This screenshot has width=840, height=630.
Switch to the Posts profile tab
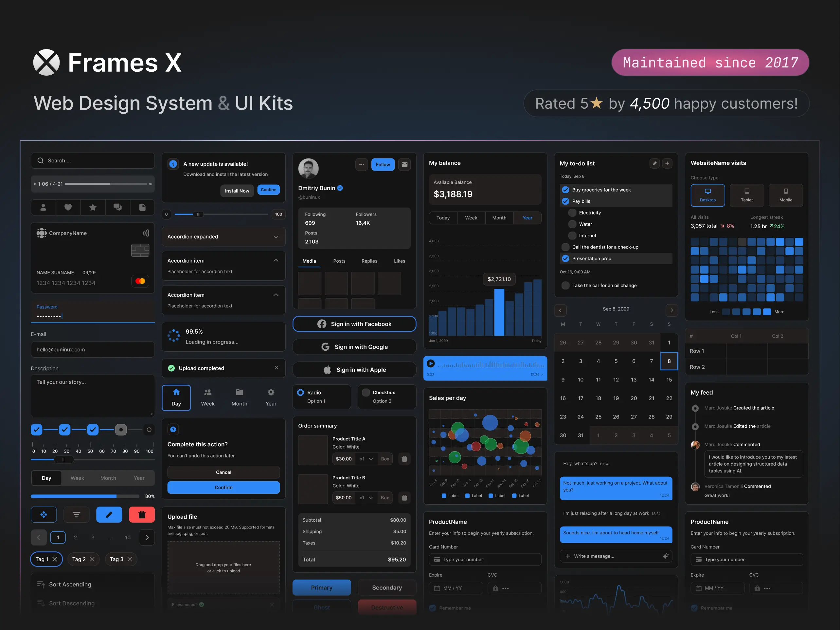click(339, 261)
